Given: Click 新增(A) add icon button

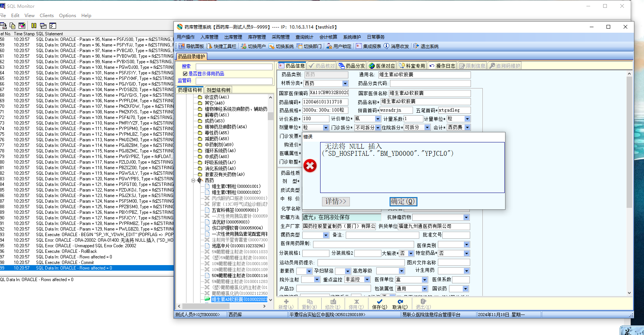Looking at the screenshot, I should (x=286, y=304).
